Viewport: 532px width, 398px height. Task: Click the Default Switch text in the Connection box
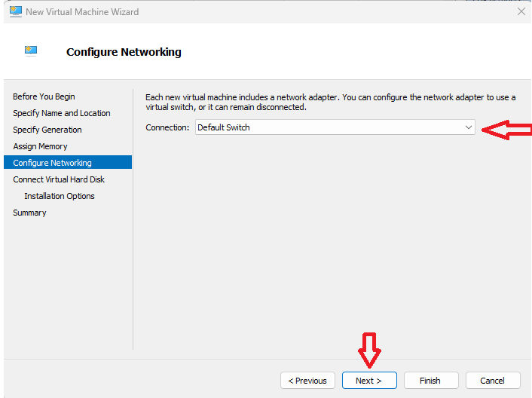[224, 127]
